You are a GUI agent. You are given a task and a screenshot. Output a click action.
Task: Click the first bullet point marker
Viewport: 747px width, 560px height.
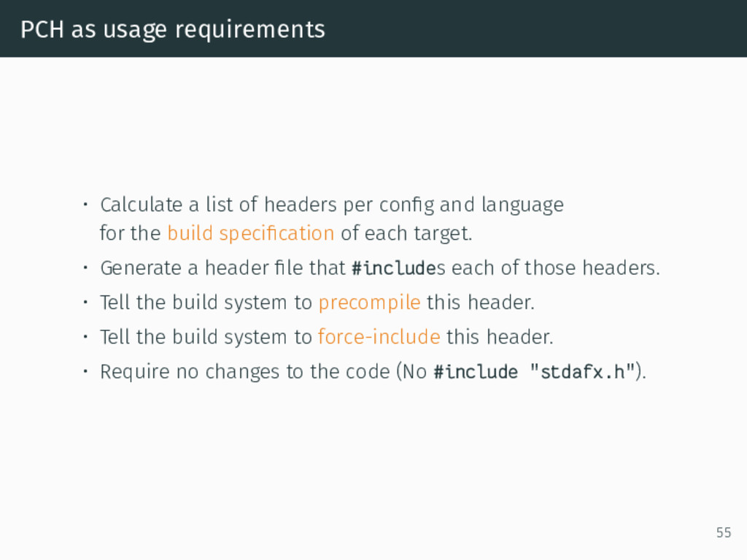pyautogui.click(x=85, y=205)
